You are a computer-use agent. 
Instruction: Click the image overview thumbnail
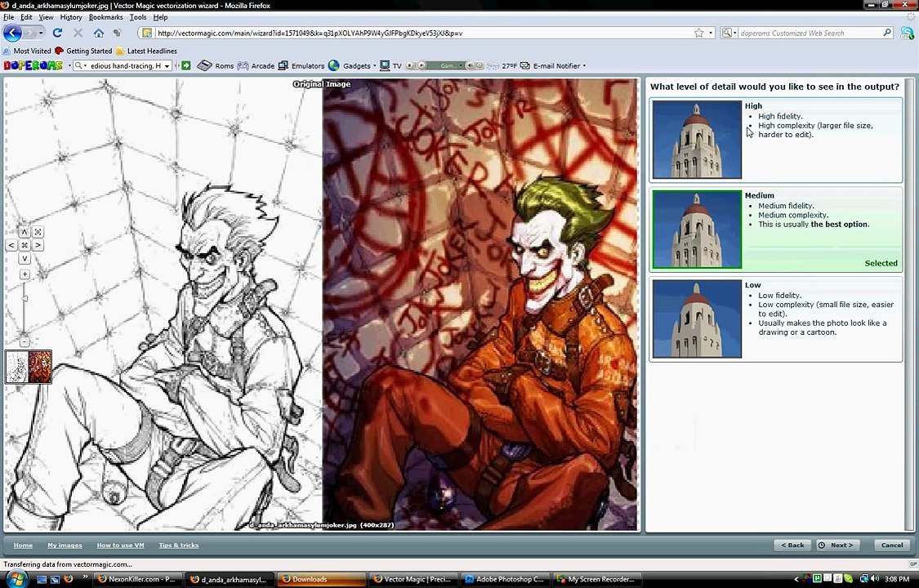tap(29, 367)
